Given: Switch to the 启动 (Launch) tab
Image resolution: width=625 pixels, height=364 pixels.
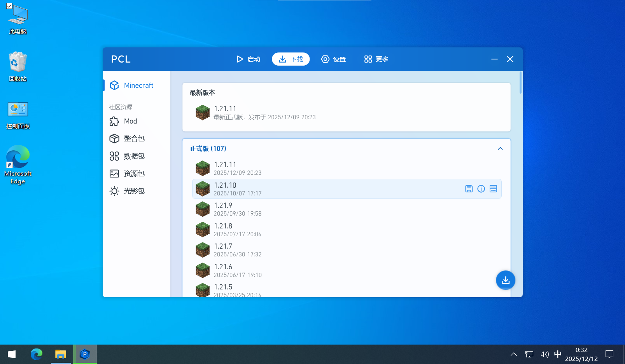Looking at the screenshot, I should [x=249, y=59].
